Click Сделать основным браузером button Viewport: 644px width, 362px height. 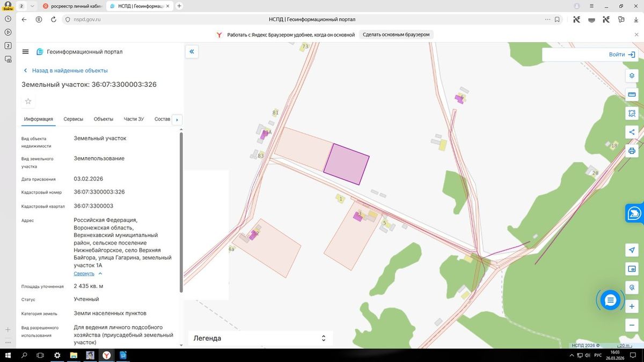396,34
